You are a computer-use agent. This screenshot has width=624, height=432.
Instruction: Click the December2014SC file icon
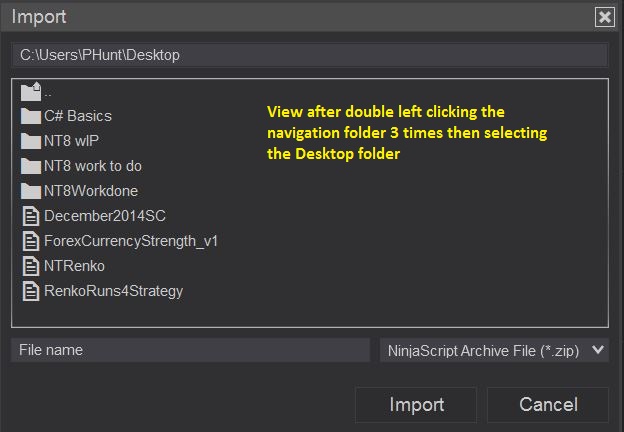tap(30, 216)
